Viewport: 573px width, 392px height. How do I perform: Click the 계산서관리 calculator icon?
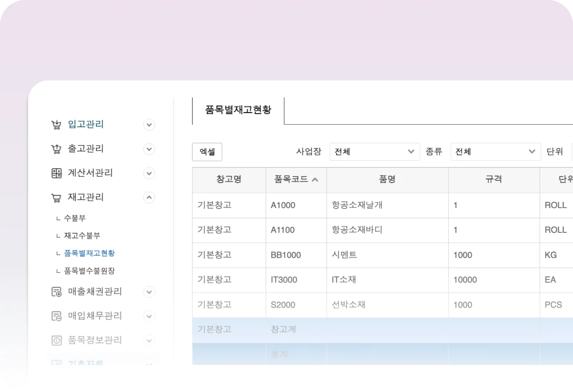pos(56,173)
